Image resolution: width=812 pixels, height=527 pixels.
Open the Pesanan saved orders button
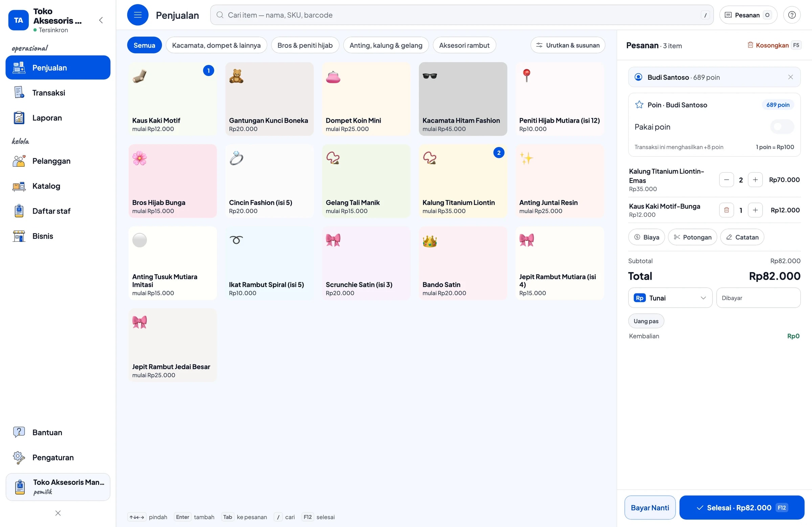[748, 15]
